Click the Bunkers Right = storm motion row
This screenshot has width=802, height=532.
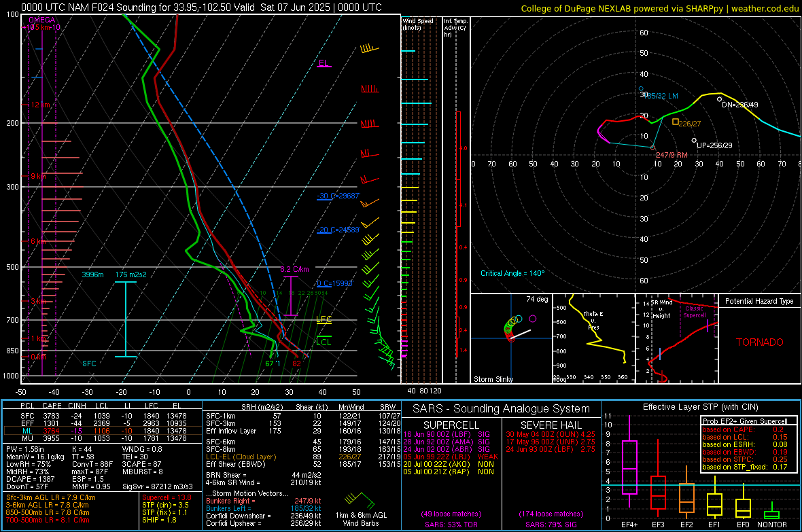coord(264,501)
